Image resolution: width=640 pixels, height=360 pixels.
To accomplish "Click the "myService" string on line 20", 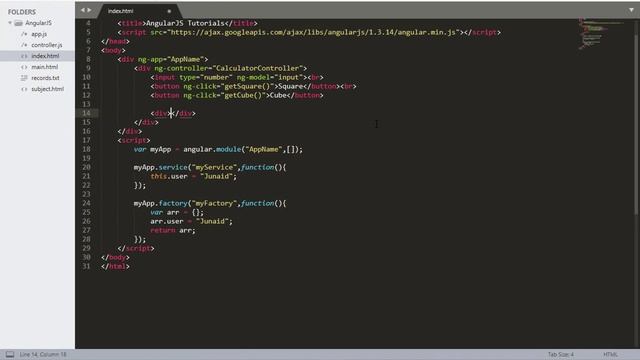I will click(214, 167).
